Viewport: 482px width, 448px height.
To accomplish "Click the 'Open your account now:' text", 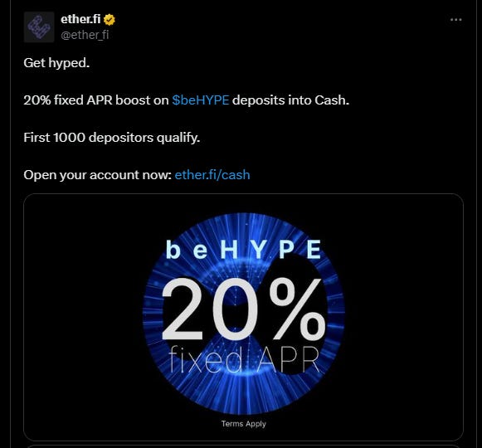I will (97, 175).
